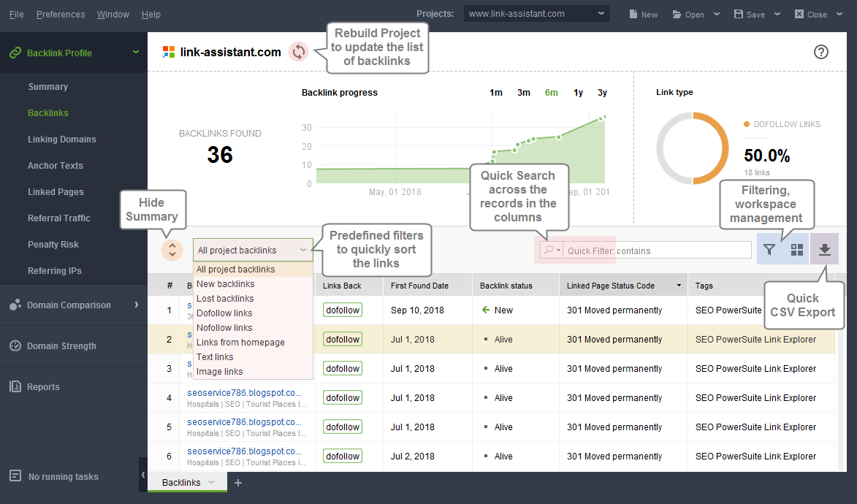
Task: Select Nofollow links filter option
Action: 253,327
